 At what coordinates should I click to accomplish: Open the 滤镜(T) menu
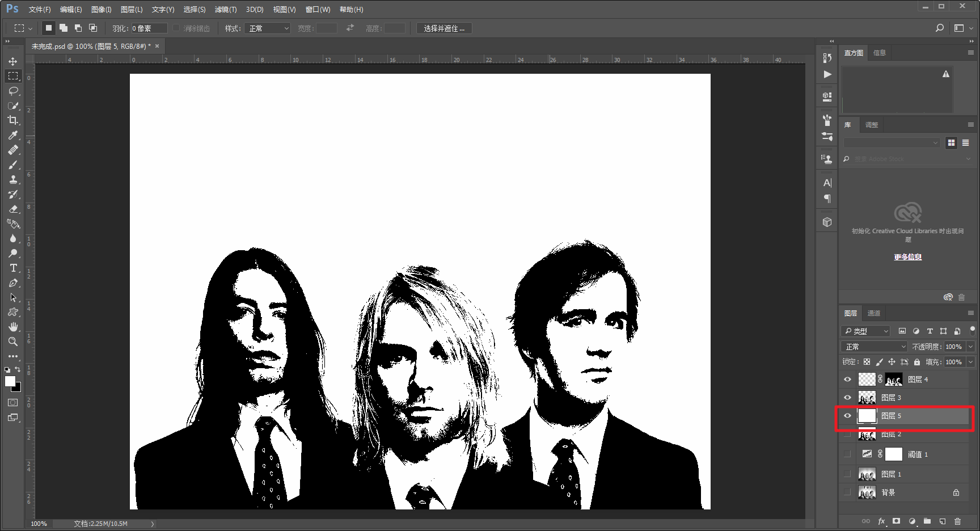tap(226, 10)
